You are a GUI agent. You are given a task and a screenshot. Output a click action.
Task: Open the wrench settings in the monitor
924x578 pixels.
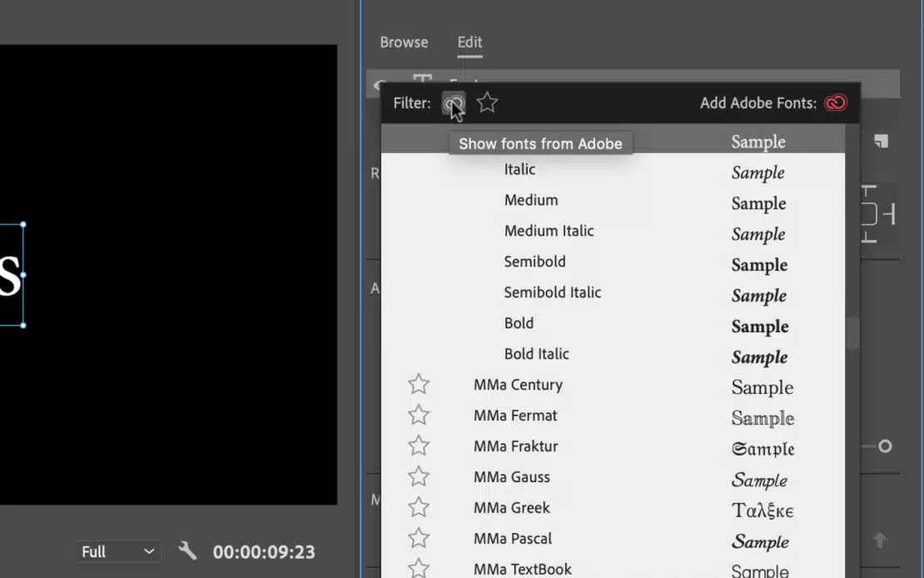[x=188, y=551]
